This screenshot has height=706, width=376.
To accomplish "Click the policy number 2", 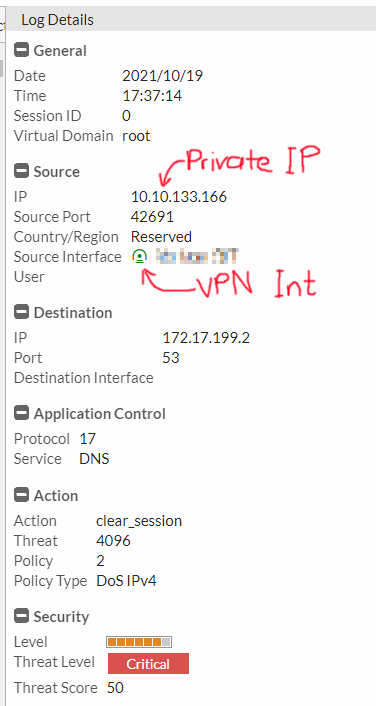I will [100, 561].
